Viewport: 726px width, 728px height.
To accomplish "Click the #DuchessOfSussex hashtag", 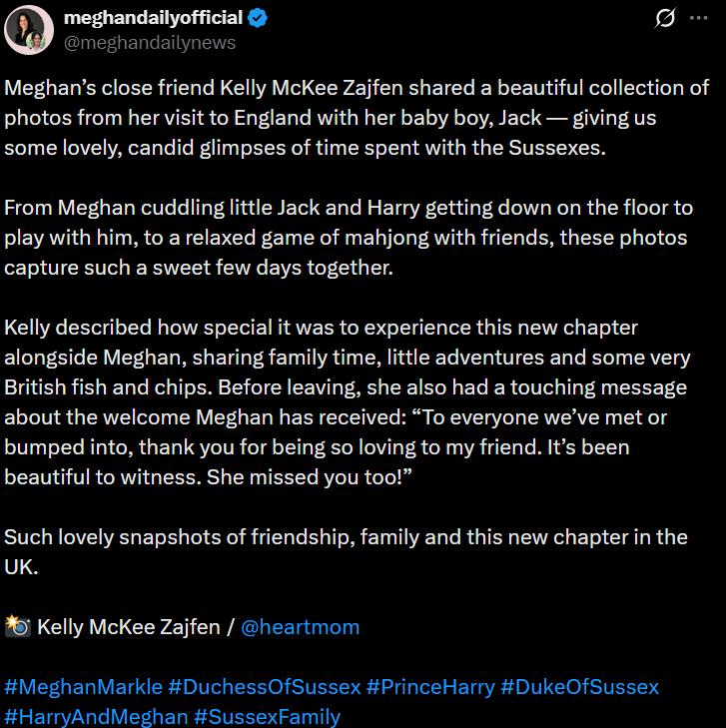I will pos(264,687).
